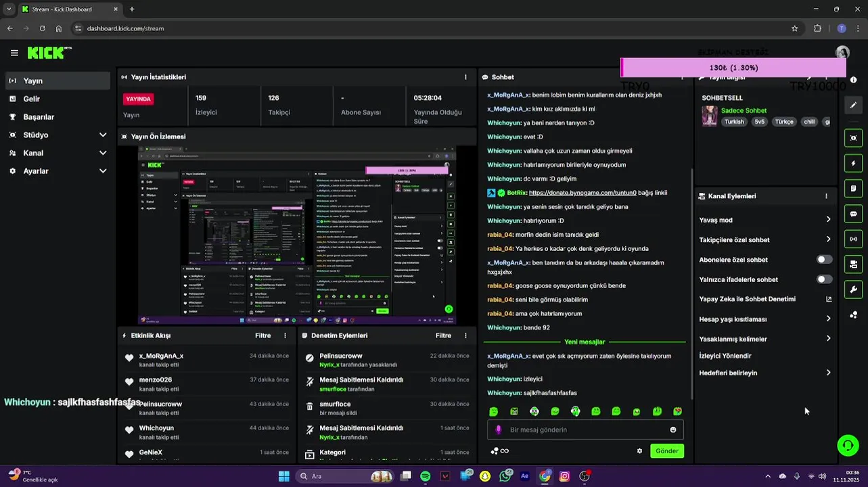868x487 pixels.
Task: Bookmark this page with the star icon
Action: [x=794, y=28]
